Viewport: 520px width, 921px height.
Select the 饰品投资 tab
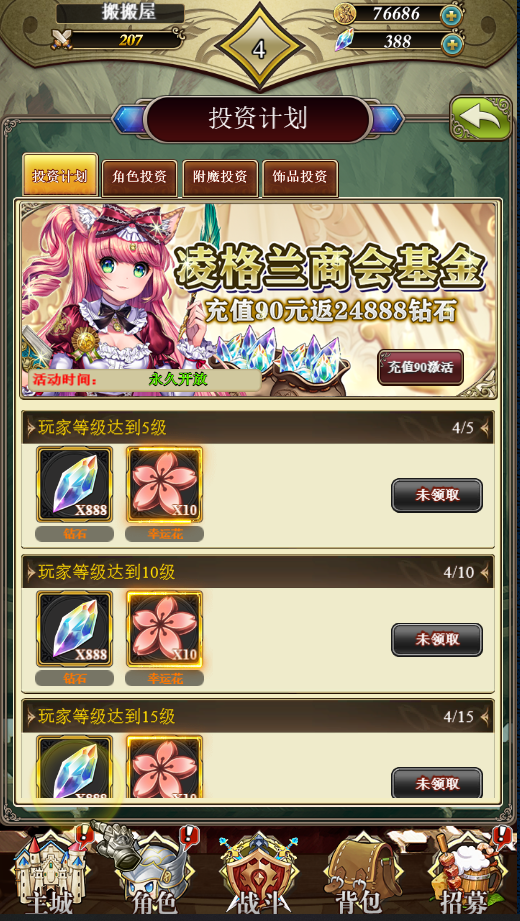coord(300,177)
